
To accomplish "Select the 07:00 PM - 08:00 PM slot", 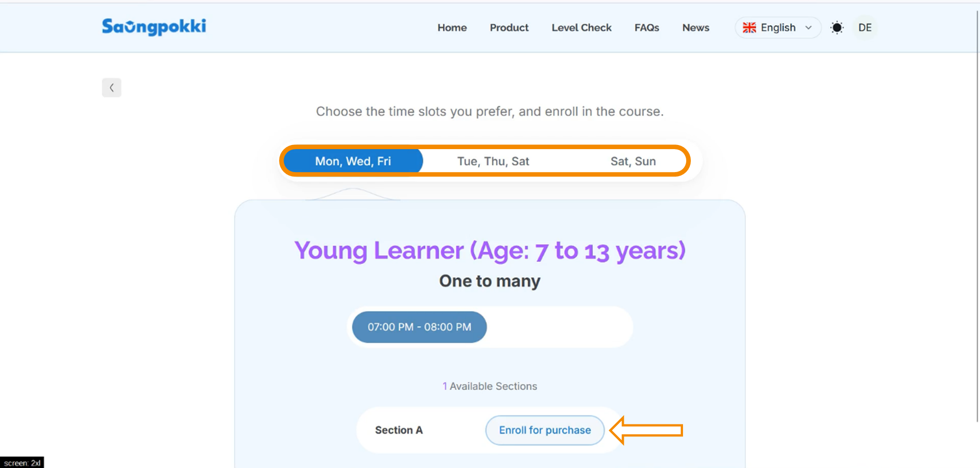I will [x=419, y=327].
